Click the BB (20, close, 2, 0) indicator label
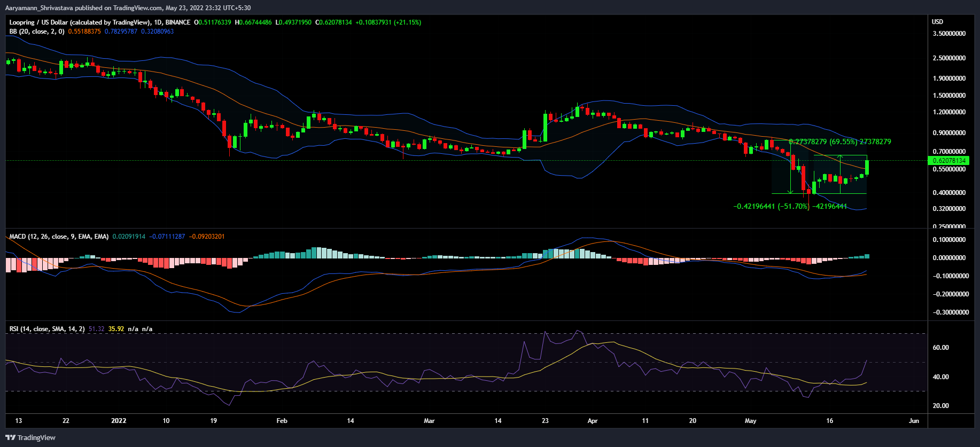Image resolution: width=980 pixels, height=447 pixels. click(x=37, y=32)
